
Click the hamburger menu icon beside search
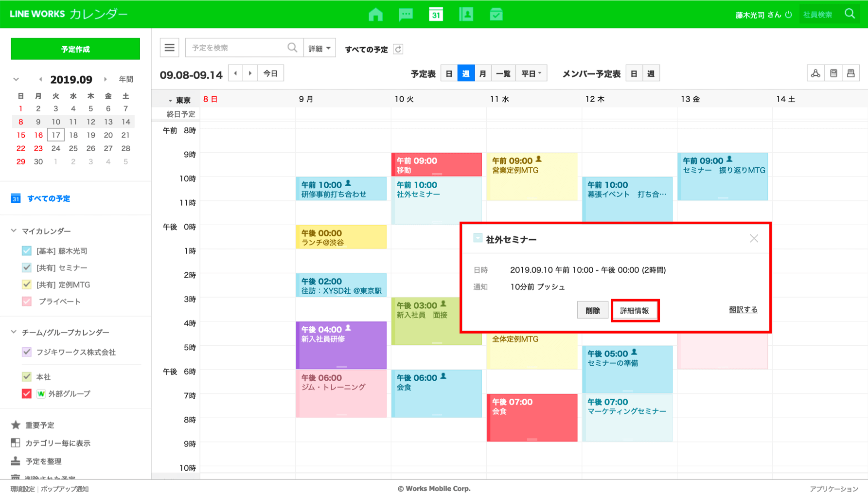[x=169, y=48]
